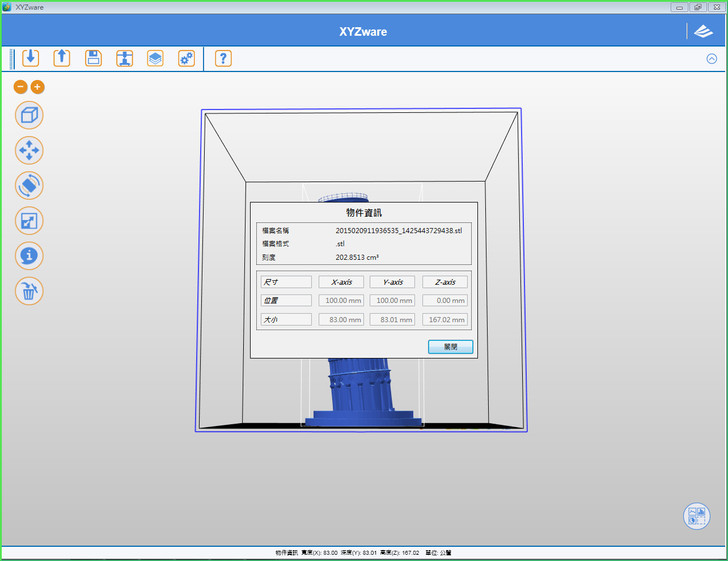The image size is (728, 561).
Task: Select the Scale tool
Action: [29, 221]
